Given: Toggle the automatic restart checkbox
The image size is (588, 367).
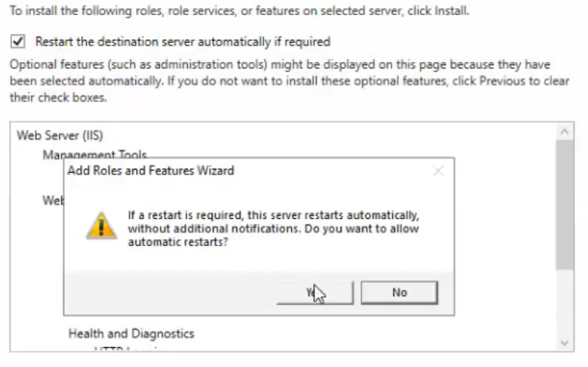Looking at the screenshot, I should coord(18,41).
